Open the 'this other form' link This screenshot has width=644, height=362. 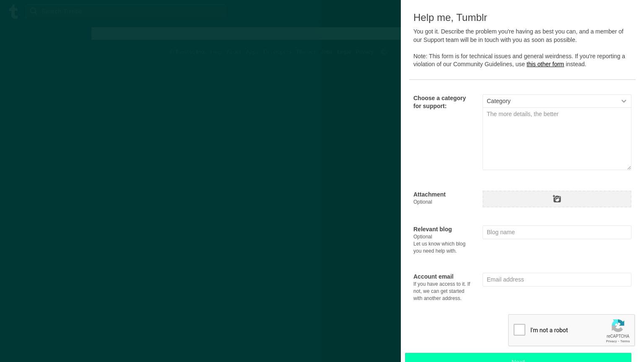[545, 64]
